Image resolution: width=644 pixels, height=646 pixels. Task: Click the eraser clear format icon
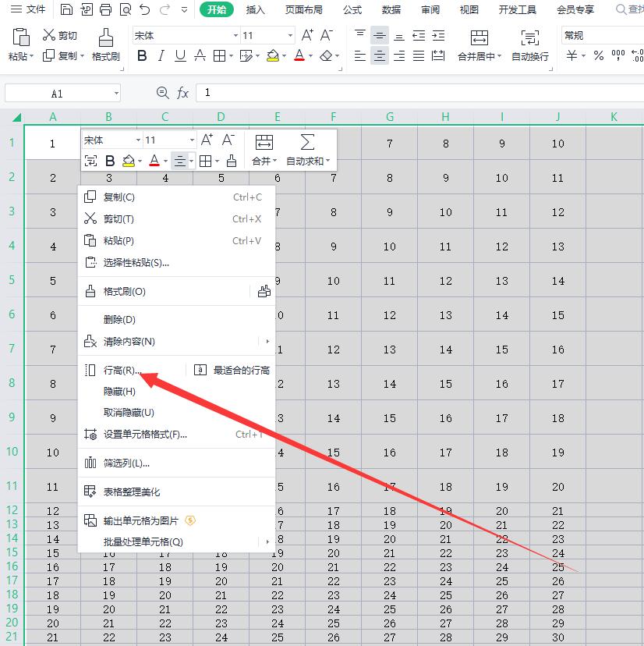point(326,55)
